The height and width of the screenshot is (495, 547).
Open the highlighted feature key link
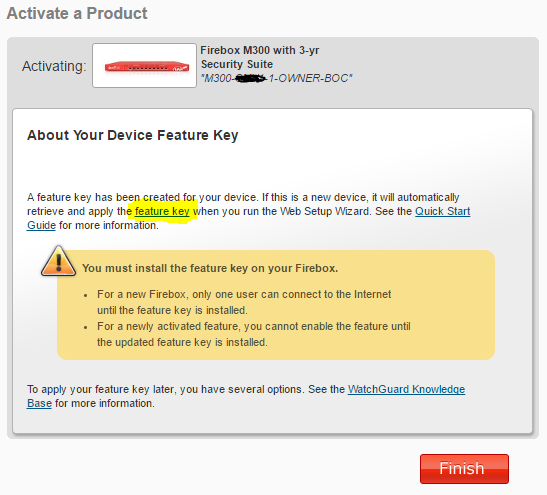point(162,211)
